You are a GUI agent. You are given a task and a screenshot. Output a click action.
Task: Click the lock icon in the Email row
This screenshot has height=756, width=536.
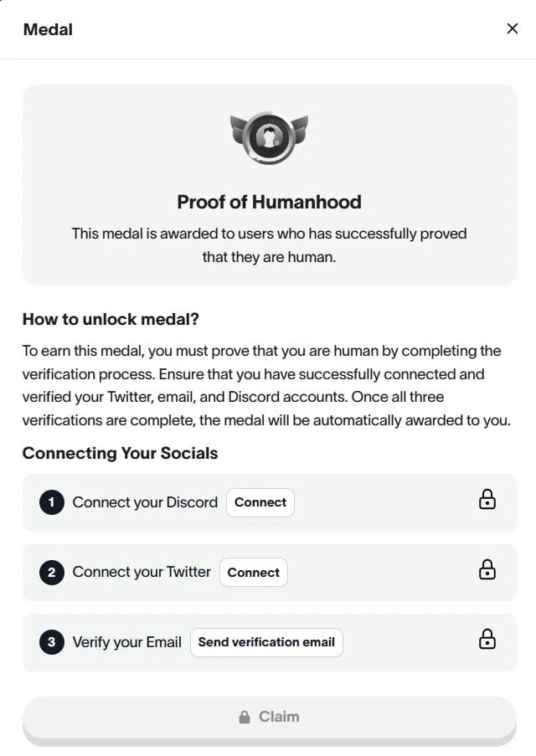pos(487,640)
